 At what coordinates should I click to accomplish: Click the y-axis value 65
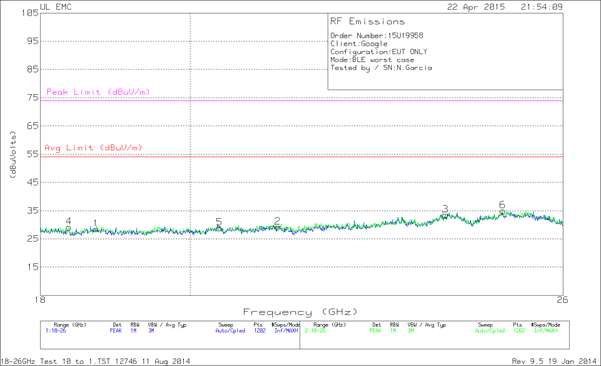pos(33,126)
